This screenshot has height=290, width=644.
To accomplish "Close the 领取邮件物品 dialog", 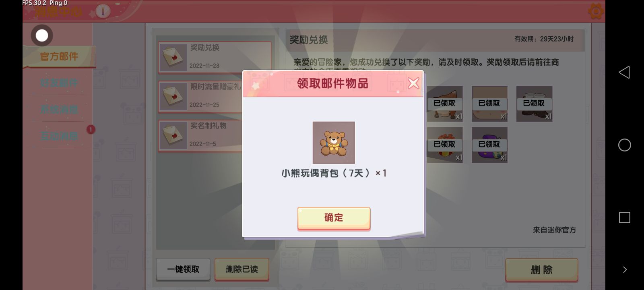I will [413, 83].
